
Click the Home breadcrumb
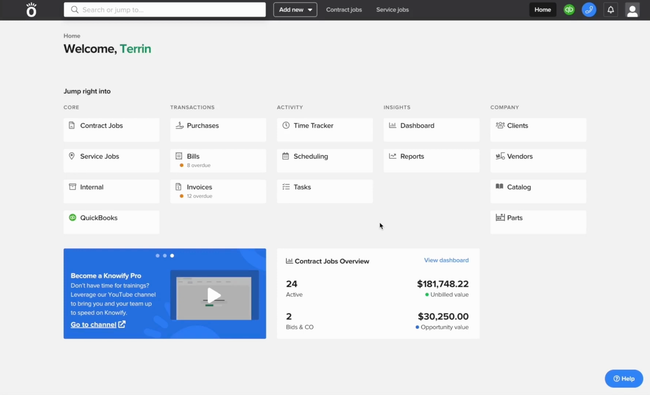[72, 36]
